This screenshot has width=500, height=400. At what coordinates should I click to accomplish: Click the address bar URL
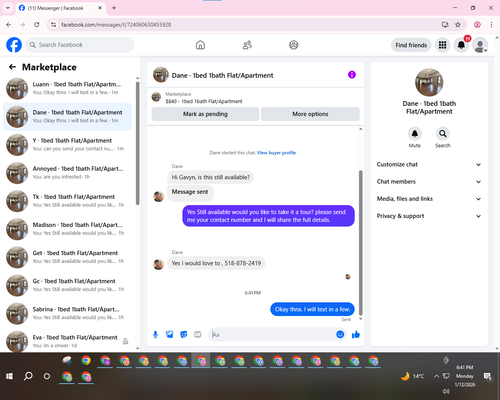pos(116,25)
